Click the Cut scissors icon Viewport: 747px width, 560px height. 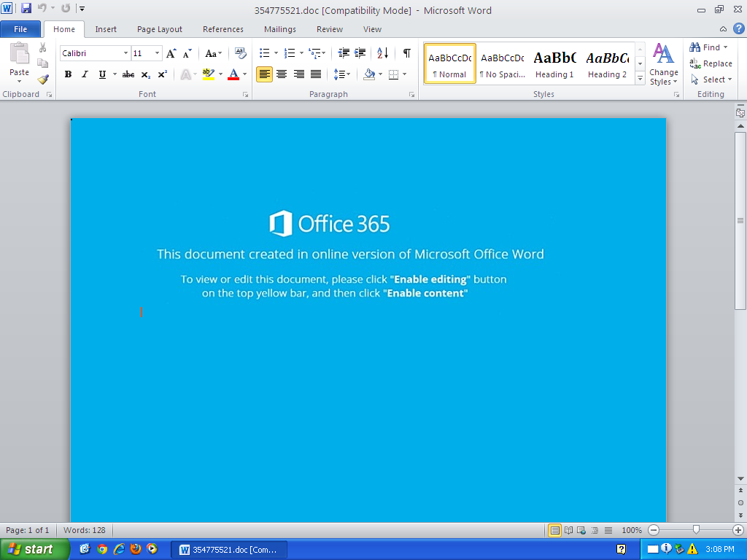click(43, 47)
